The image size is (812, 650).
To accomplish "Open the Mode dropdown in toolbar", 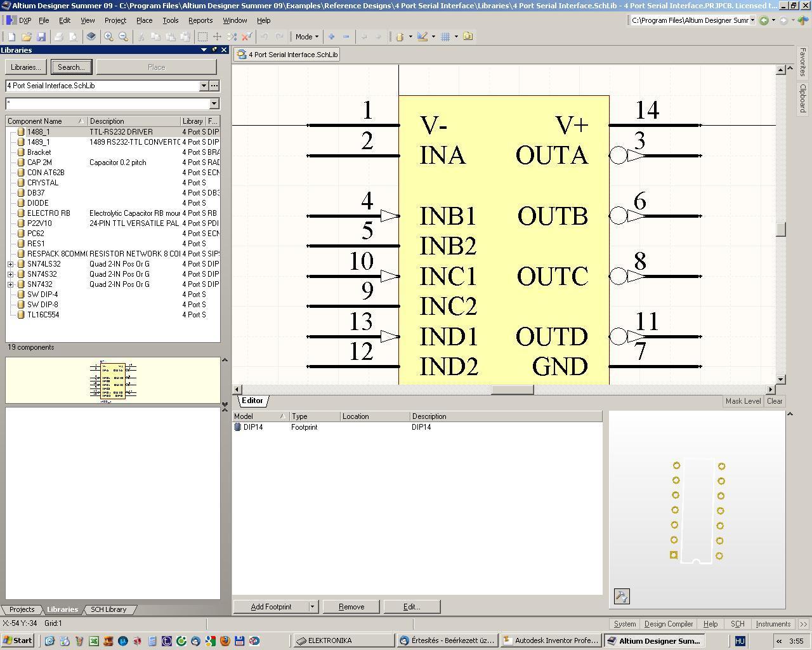I will pos(307,37).
